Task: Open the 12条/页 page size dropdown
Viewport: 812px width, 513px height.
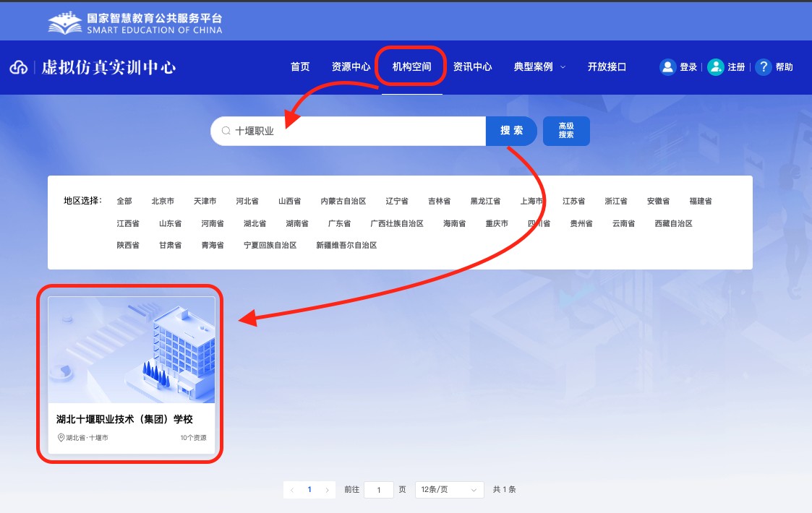Action: (450, 490)
